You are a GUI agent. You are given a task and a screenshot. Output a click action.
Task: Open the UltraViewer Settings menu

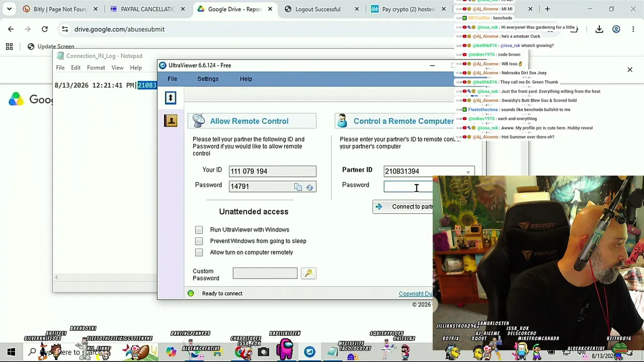pos(208,79)
